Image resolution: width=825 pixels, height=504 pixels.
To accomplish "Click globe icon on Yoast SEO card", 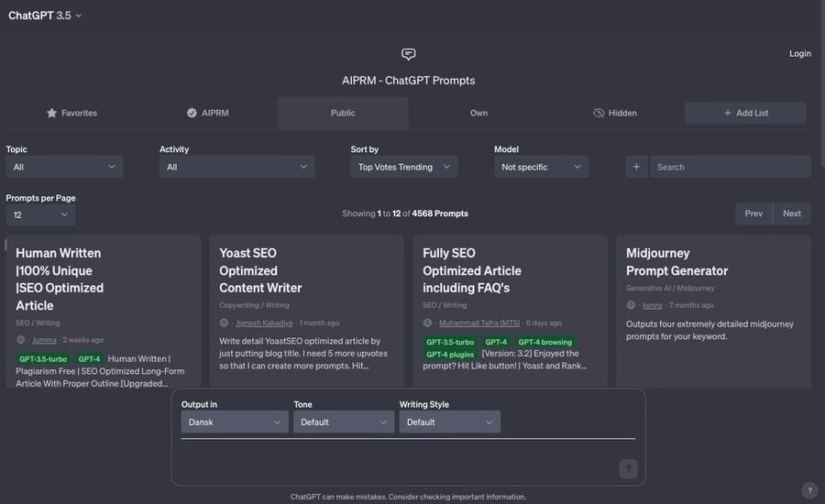I will pyautogui.click(x=225, y=323).
